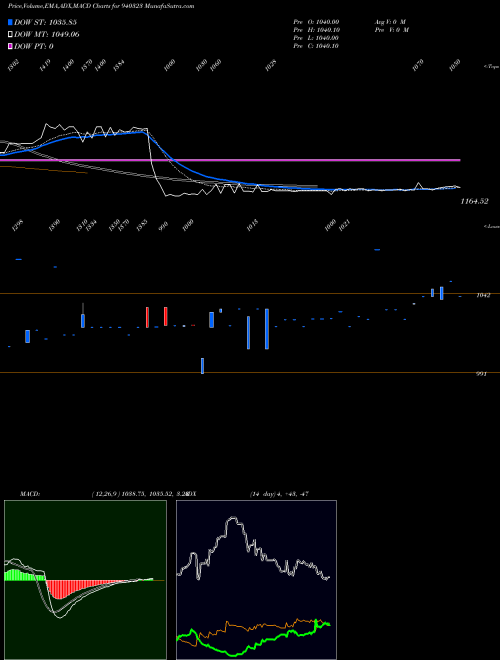Click the Pre L: 1040.00 value
Image resolution: width=500 pixels, height=660 pixels.
point(316,38)
